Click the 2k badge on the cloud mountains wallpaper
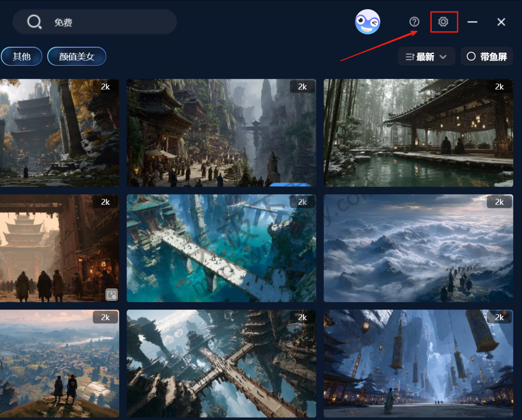 (x=499, y=202)
